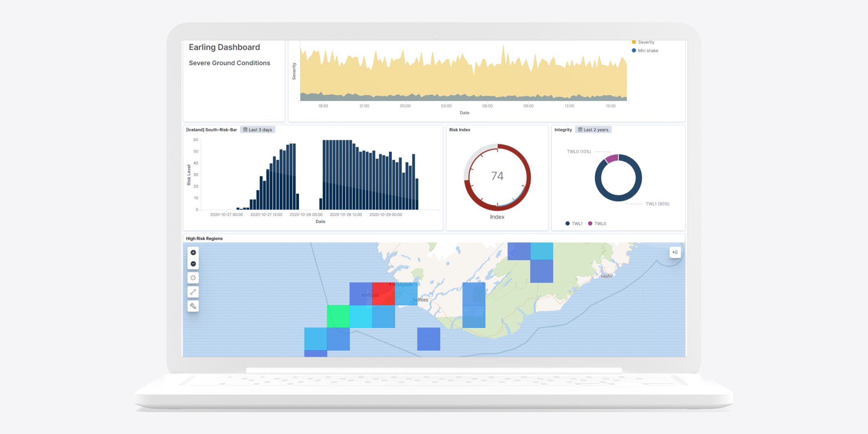Screen dimensions: 868x434
Task: Zoom out on the High Risk Regions map
Action: point(193,264)
